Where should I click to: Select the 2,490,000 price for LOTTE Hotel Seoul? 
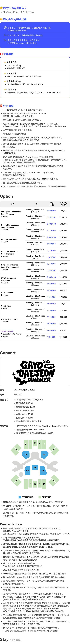point(51,237)
